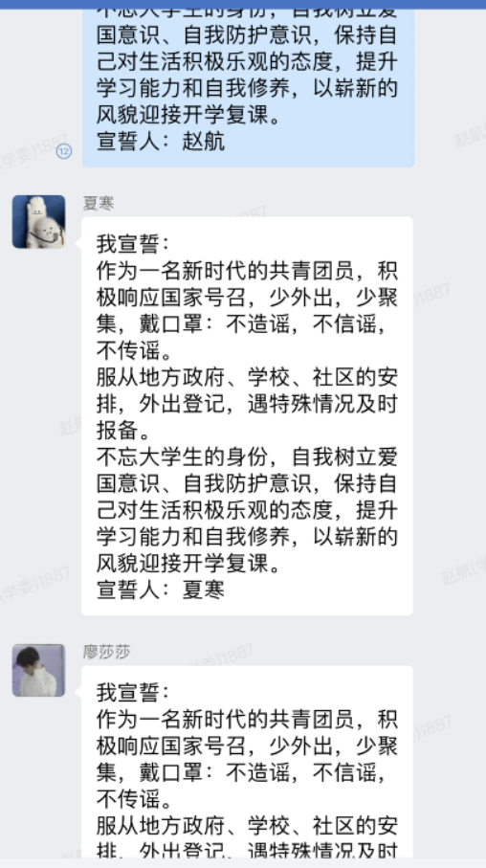Select the sender name 夏寒
The width and height of the screenshot is (486, 868).
click(x=99, y=203)
